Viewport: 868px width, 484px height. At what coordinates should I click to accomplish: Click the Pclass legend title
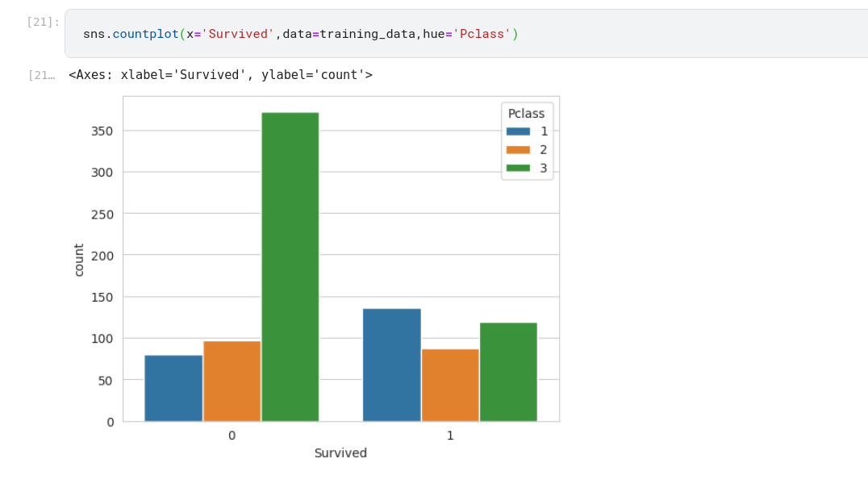tap(526, 114)
